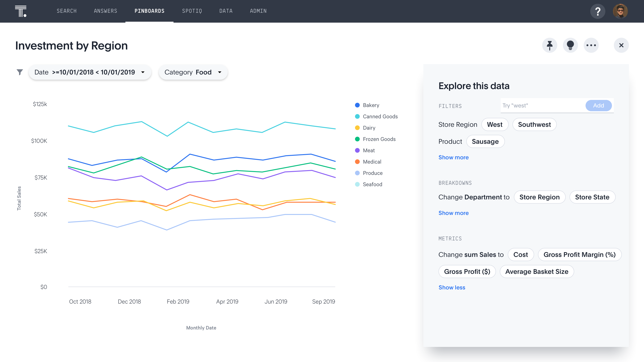Click the Canned Goods color dot
The width and height of the screenshot is (644, 362).
357,116
